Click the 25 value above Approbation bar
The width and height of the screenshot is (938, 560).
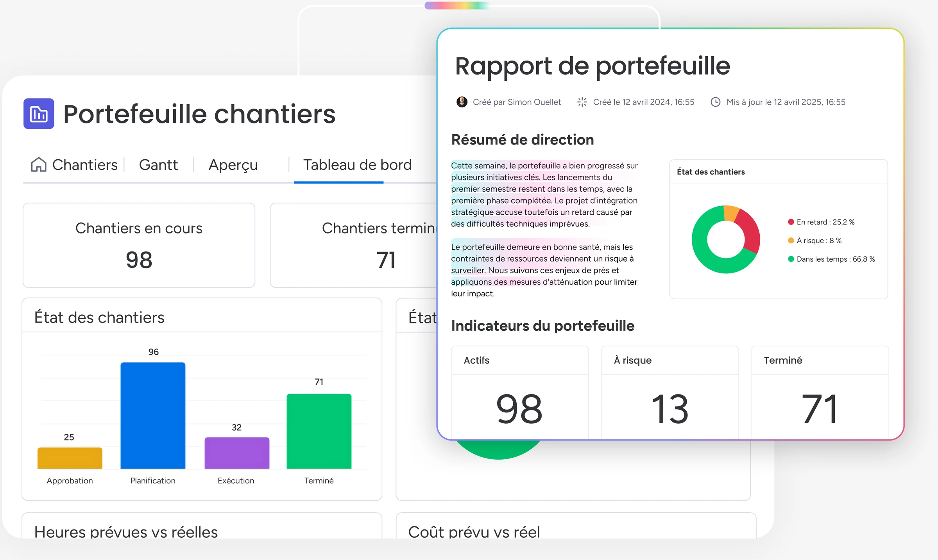[x=69, y=437]
